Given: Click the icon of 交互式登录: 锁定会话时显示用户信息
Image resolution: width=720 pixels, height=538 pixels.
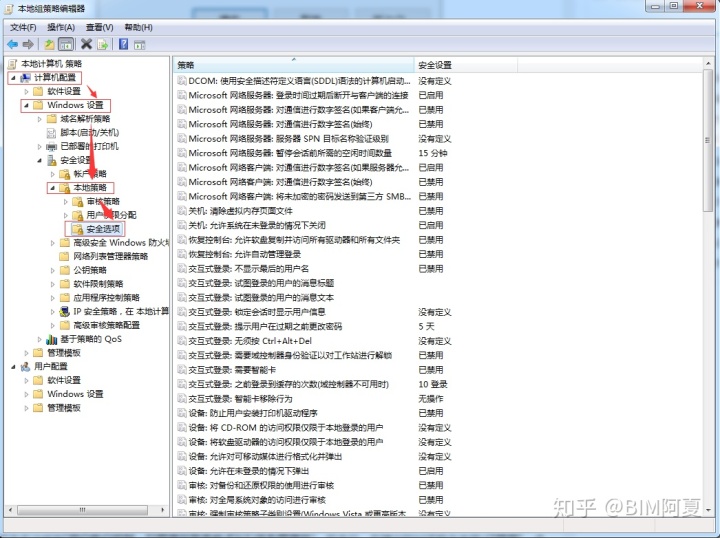Looking at the screenshot, I should [182, 312].
